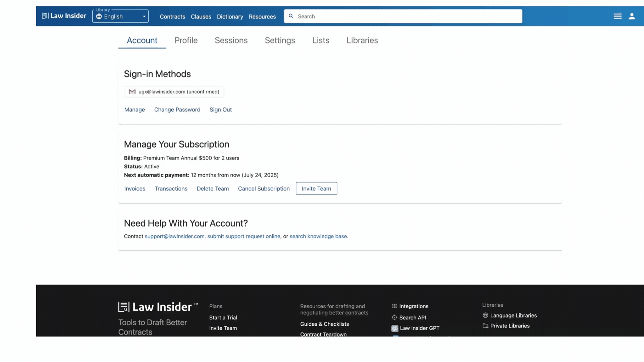This screenshot has width=644, height=362.
Task: Click the Private Libraries folder icon
Action: (x=485, y=326)
